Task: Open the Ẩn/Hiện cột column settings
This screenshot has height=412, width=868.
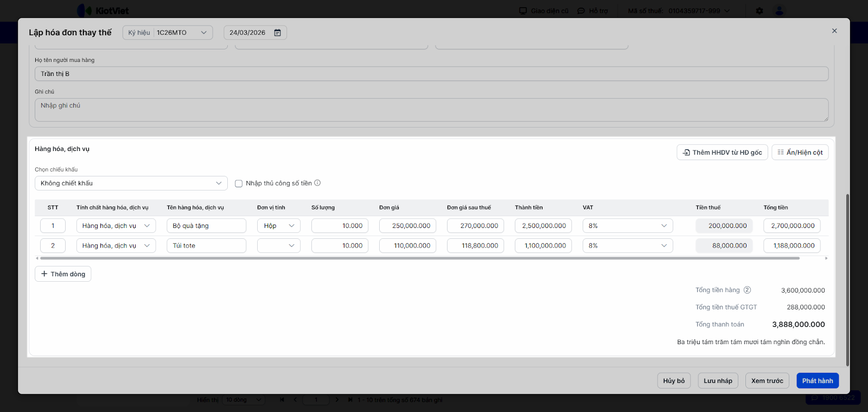Action: [800, 153]
